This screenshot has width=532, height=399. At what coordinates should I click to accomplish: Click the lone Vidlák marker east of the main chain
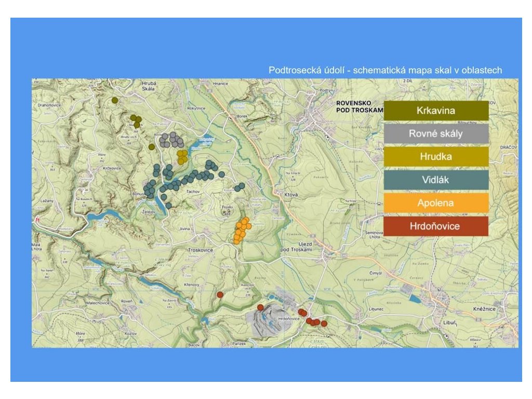click(221, 175)
